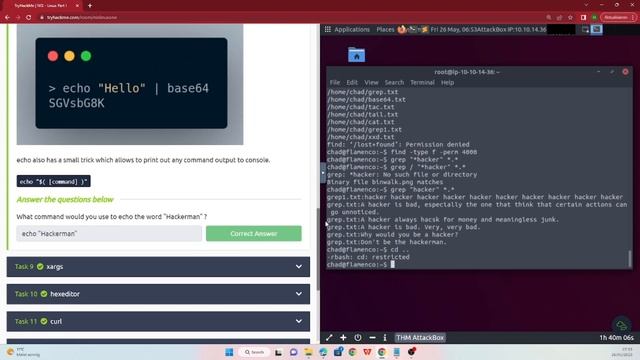Open Help menu in terminal window

pos(447,82)
